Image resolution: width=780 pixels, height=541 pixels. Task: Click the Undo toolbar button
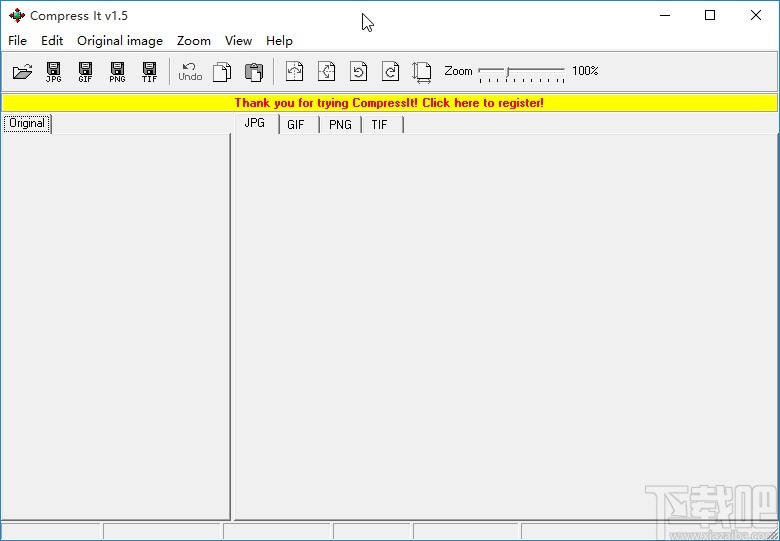pos(190,72)
